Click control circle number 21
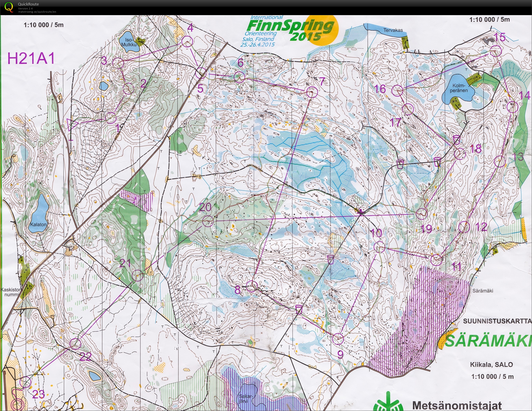The width and height of the screenshot is (532, 411). tap(138, 275)
